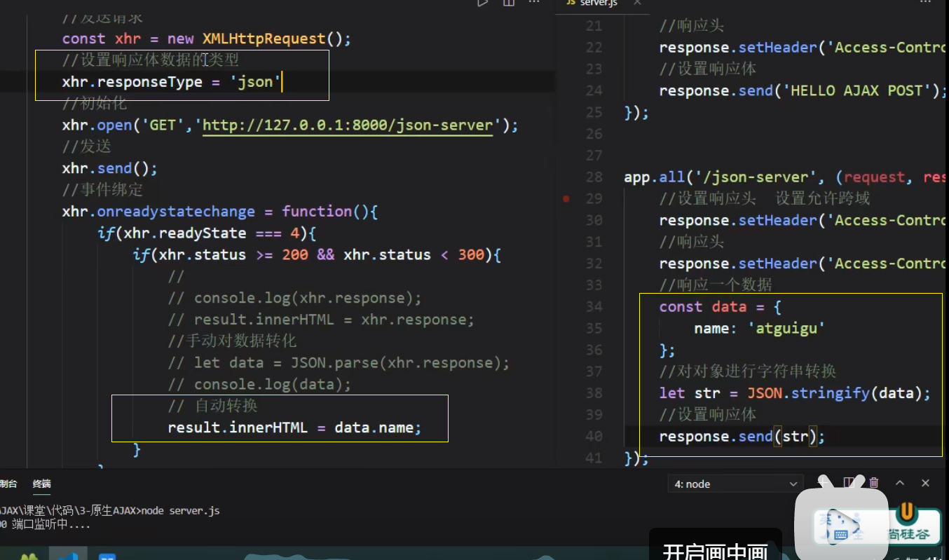Click line number 22 in server.js gutter
This screenshot has height=560, width=949.
click(x=594, y=47)
